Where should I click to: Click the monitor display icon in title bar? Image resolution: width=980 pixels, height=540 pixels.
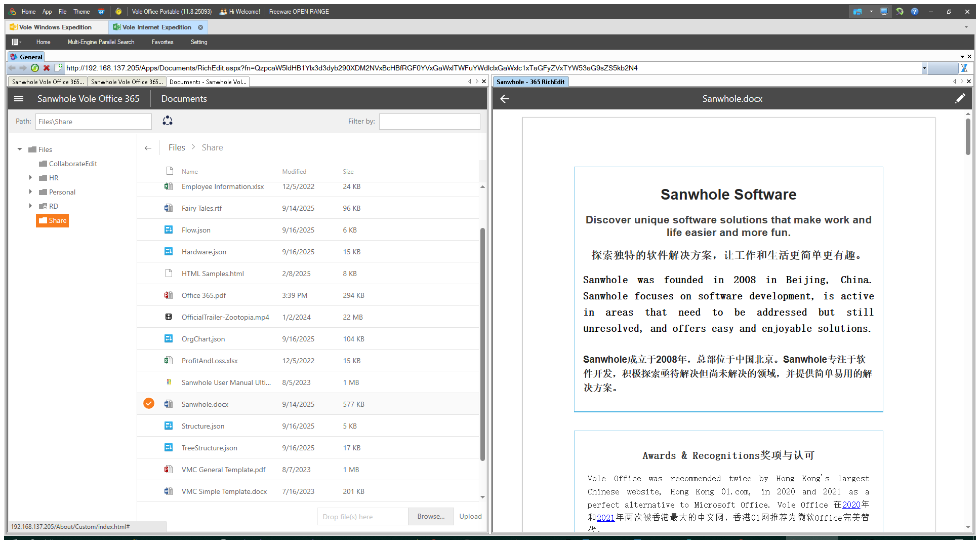pyautogui.click(x=884, y=11)
